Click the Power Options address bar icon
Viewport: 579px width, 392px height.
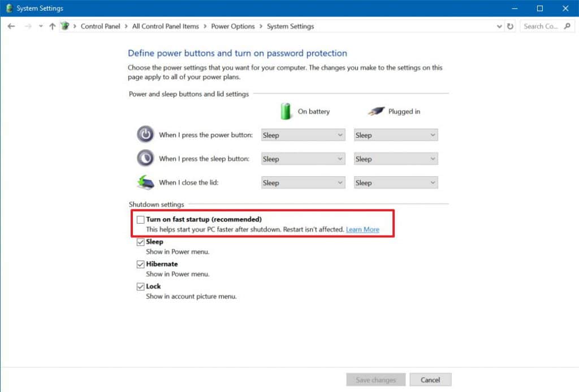[66, 27]
